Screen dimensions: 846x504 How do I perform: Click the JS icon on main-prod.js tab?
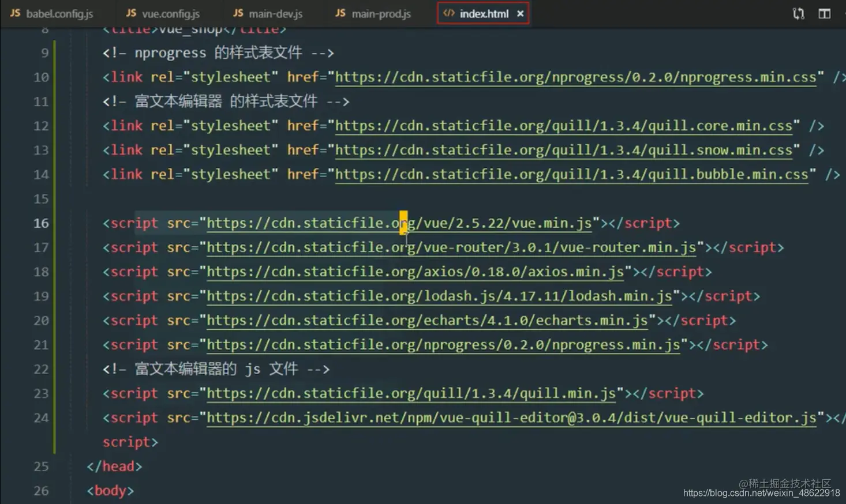pos(342,13)
